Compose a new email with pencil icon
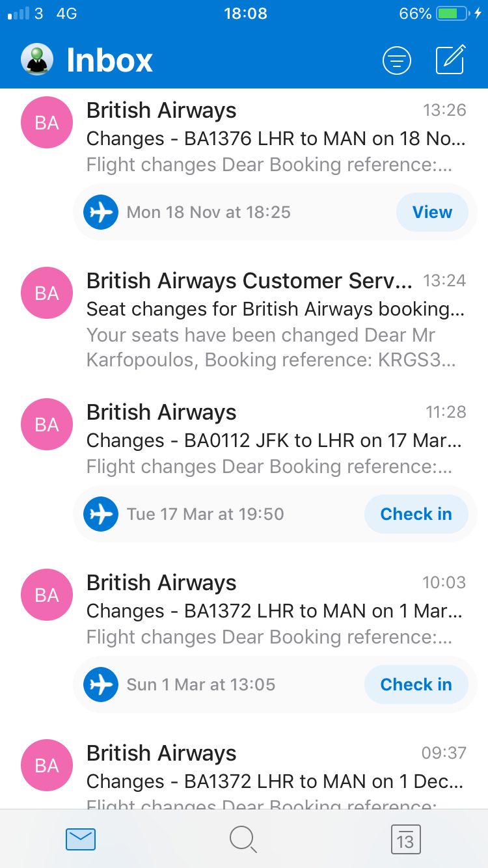Screen dimensions: 488x868 (451, 60)
